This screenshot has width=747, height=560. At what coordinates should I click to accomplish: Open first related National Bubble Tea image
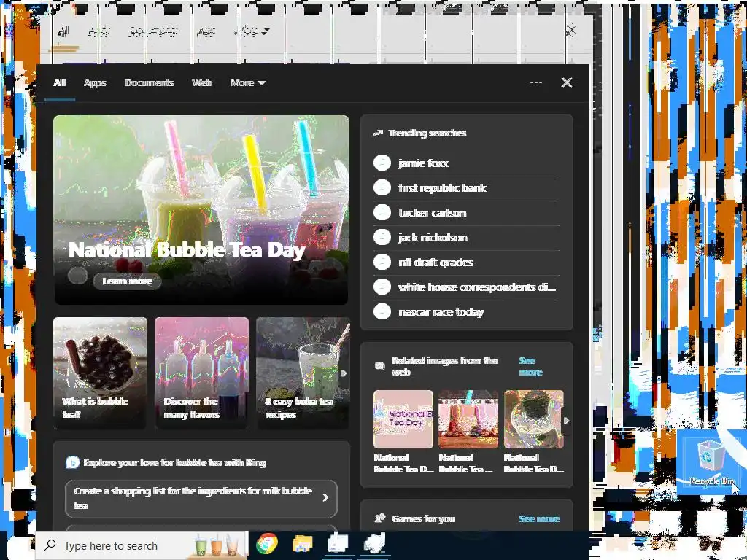click(x=403, y=419)
